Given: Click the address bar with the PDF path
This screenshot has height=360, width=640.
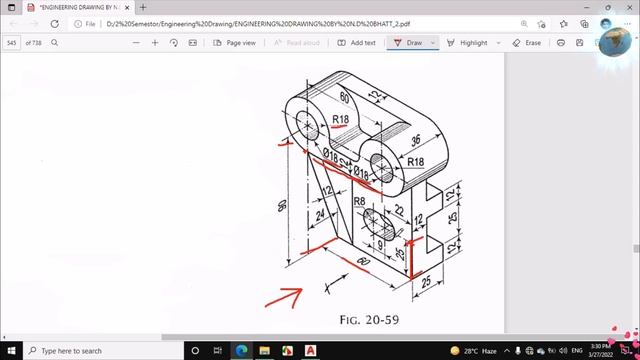Looking at the screenshot, I should pyautogui.click(x=258, y=24).
